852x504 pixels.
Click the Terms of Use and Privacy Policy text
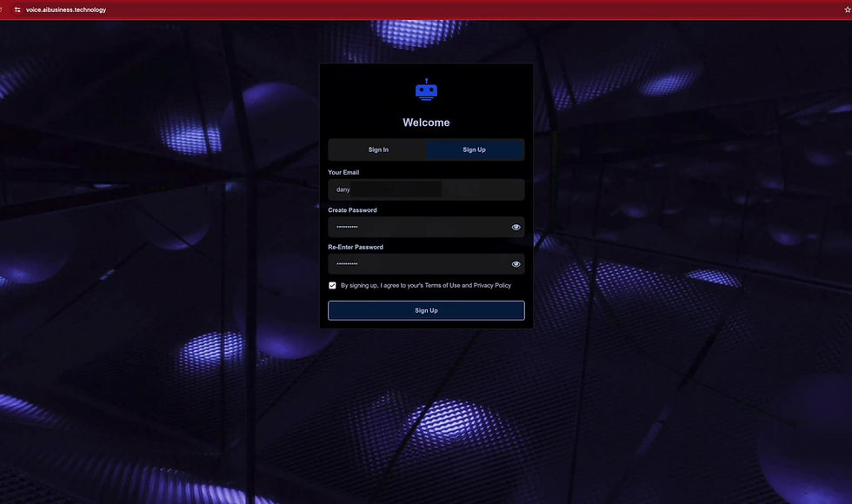pos(468,285)
